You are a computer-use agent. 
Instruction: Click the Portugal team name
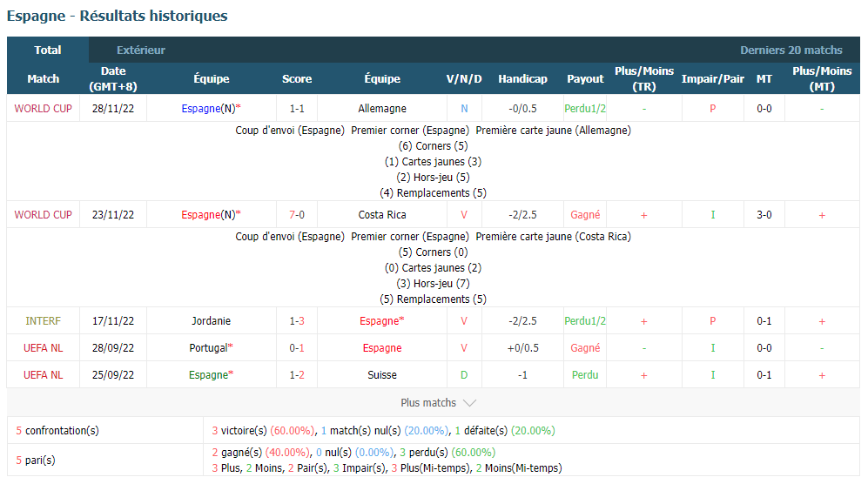tap(211, 348)
